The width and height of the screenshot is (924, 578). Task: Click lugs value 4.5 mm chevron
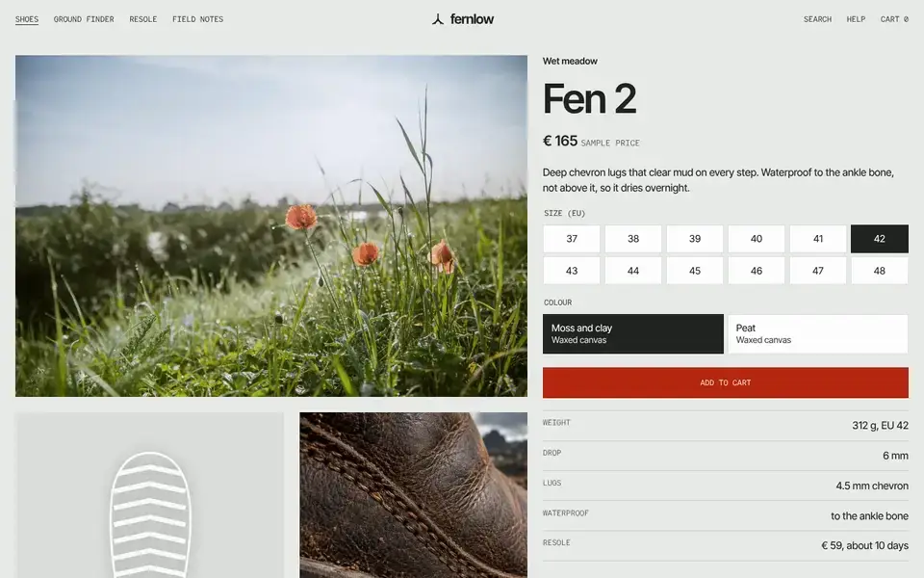(872, 486)
